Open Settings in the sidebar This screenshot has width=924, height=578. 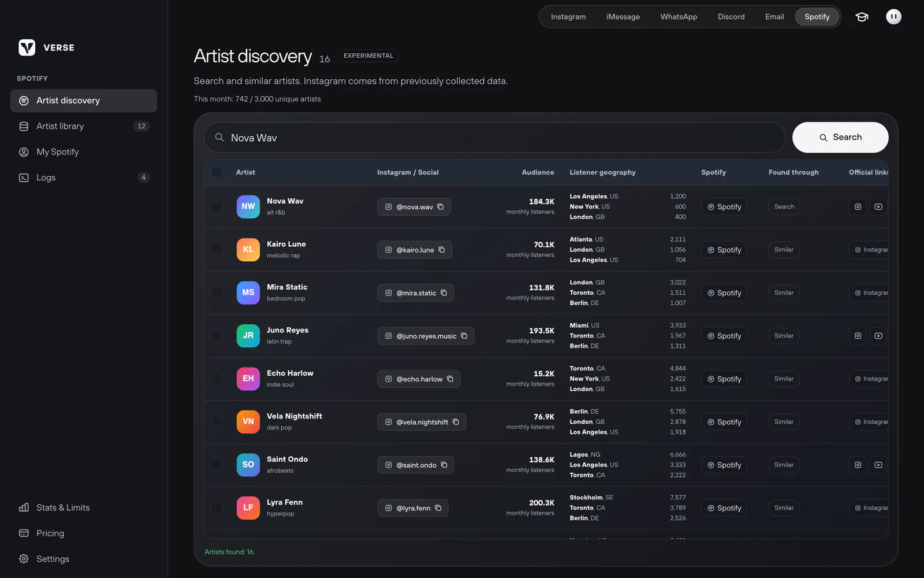click(84, 559)
